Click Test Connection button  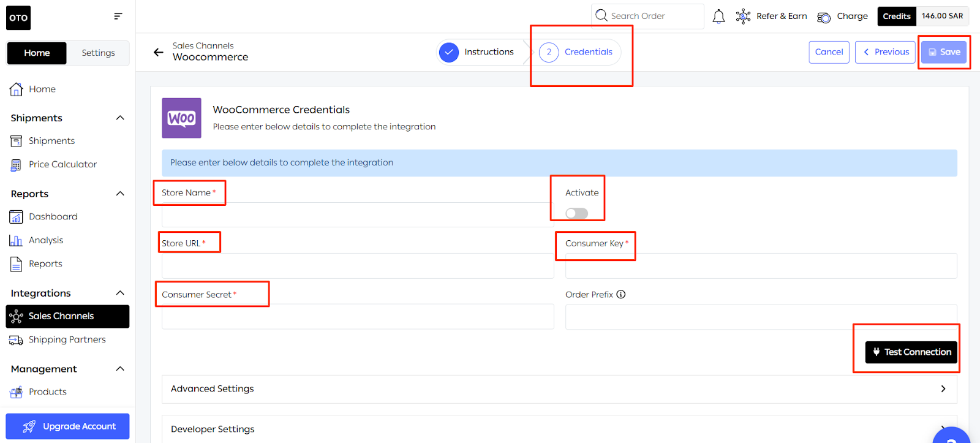(x=911, y=352)
